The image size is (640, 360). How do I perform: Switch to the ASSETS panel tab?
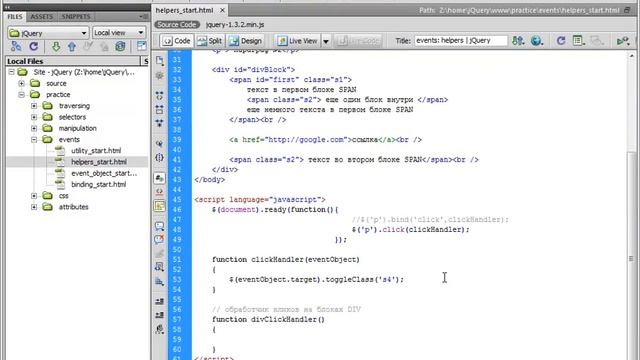(x=41, y=17)
